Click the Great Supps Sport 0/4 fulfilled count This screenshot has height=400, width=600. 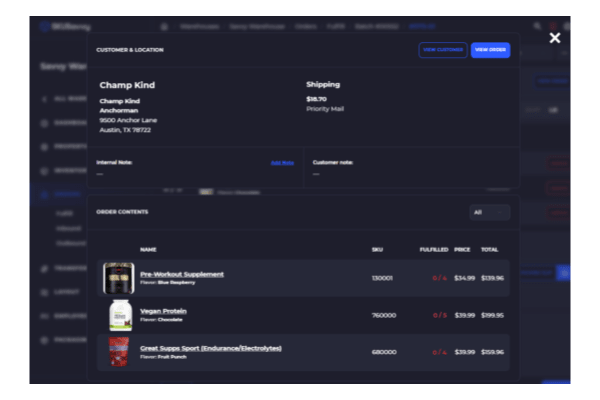coord(440,352)
